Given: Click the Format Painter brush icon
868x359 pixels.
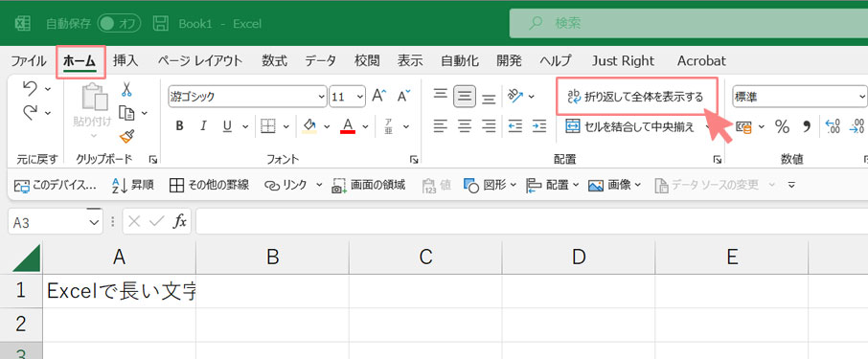Looking at the screenshot, I should (126, 136).
